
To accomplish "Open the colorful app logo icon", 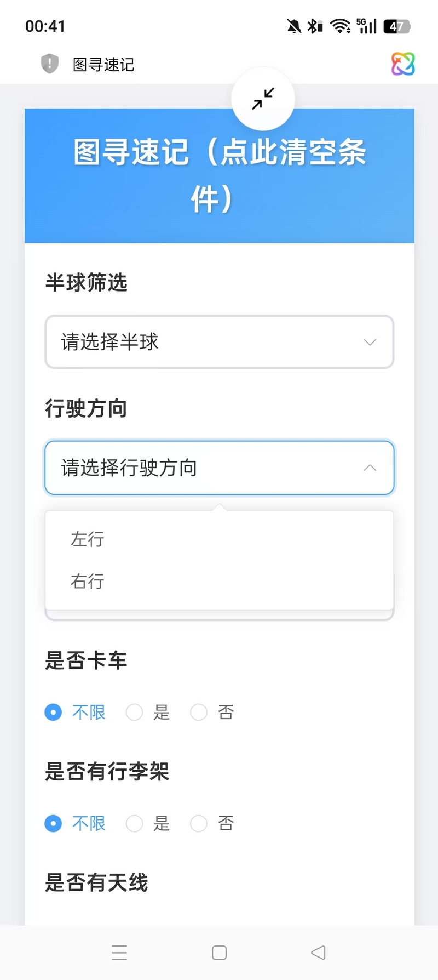I will tap(403, 64).
